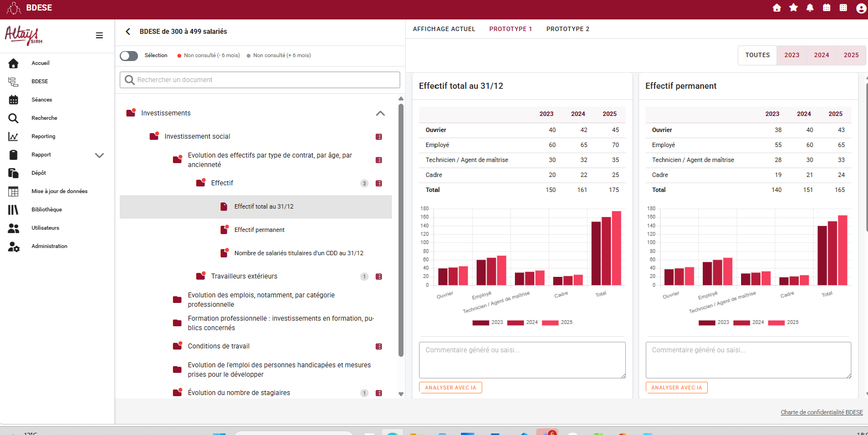Go back using the left arrow icon
This screenshot has width=868, height=435.
point(128,32)
